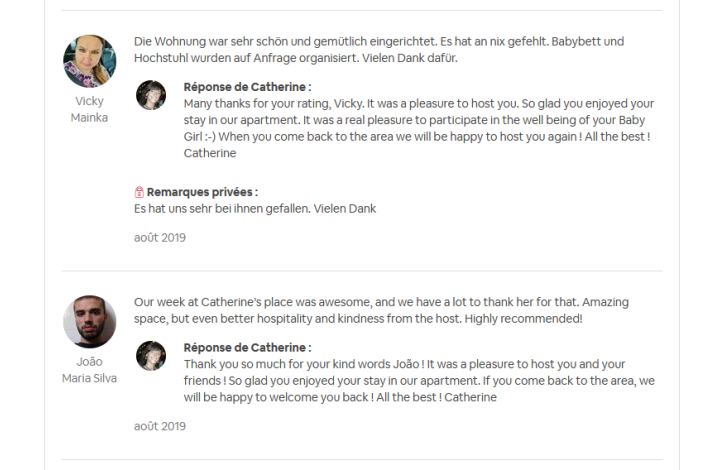Click 'août 2019' date under João's review
Screen dimensions: 720x470
coord(159,426)
